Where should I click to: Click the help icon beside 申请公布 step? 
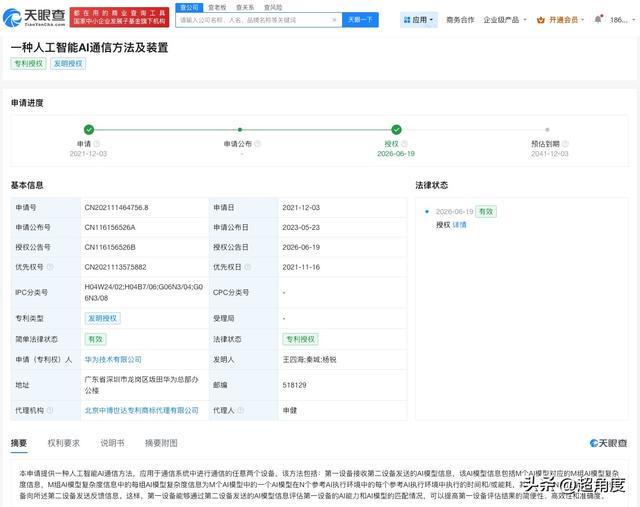258,144
